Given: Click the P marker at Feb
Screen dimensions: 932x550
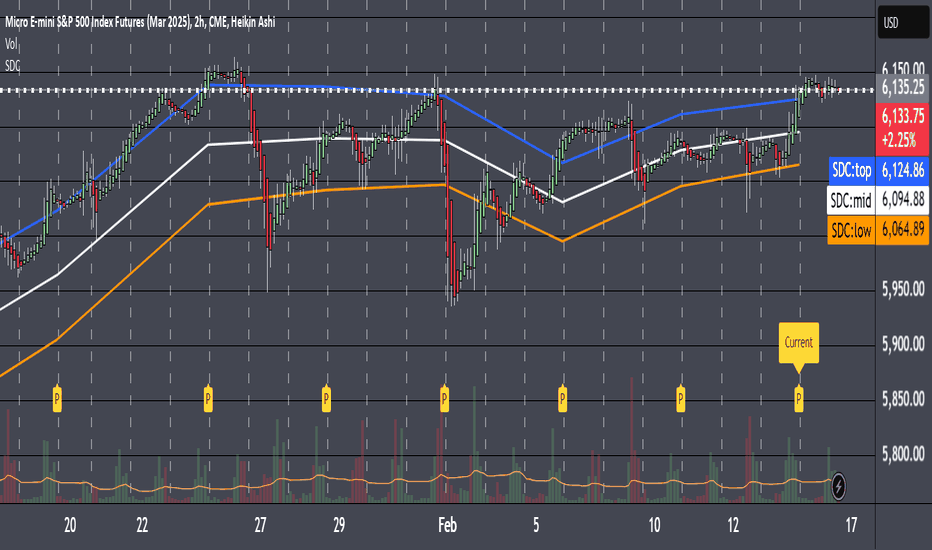Looking at the screenshot, I should [x=444, y=398].
